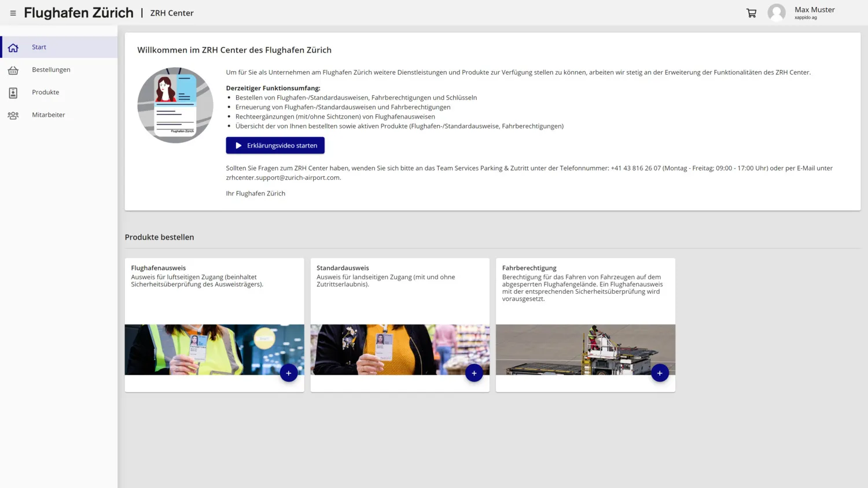Viewport: 868px width, 488px height.
Task: Click the 'Willkommen im ZRH Center' heading
Action: pyautogui.click(x=234, y=50)
